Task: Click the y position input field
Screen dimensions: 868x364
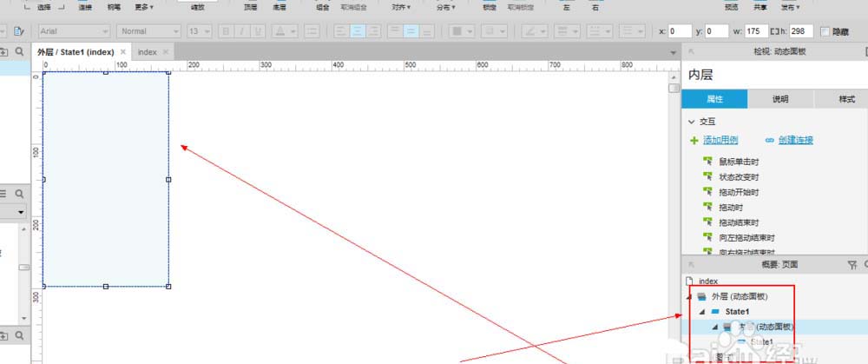Action: (717, 31)
